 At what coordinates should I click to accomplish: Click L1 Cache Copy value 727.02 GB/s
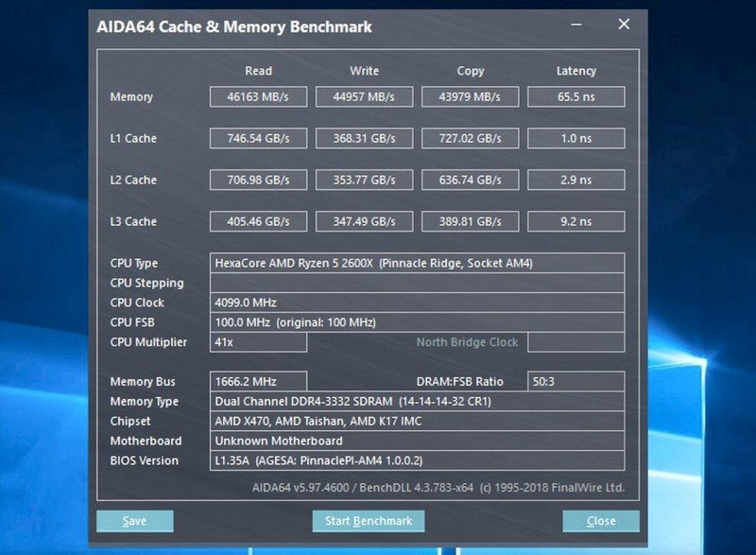point(470,138)
